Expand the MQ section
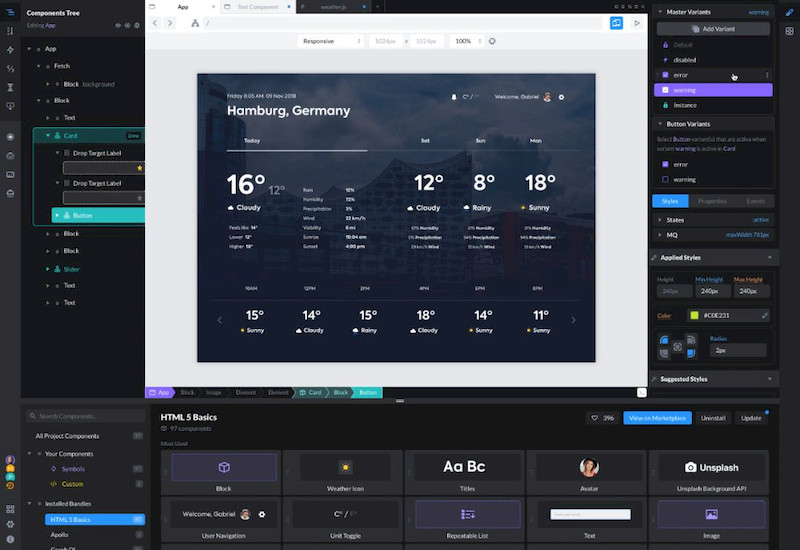The width and height of the screenshot is (800, 550). (x=660, y=235)
